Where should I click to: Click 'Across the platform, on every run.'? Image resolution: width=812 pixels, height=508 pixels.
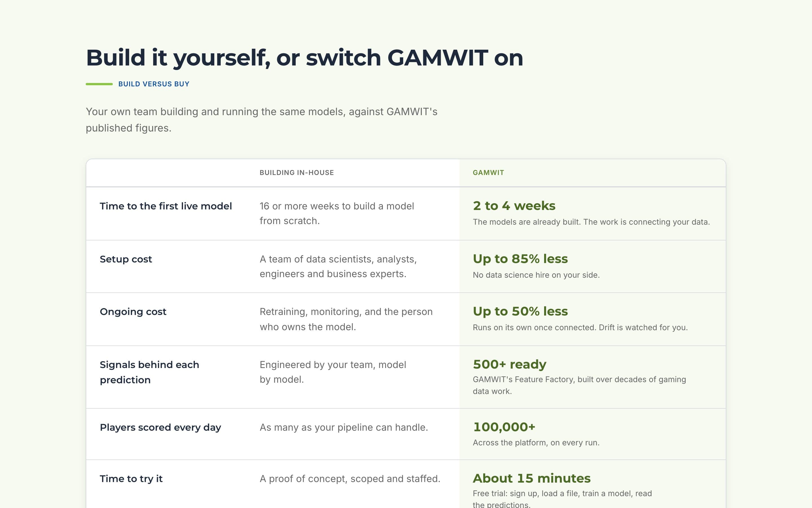pyautogui.click(x=536, y=443)
